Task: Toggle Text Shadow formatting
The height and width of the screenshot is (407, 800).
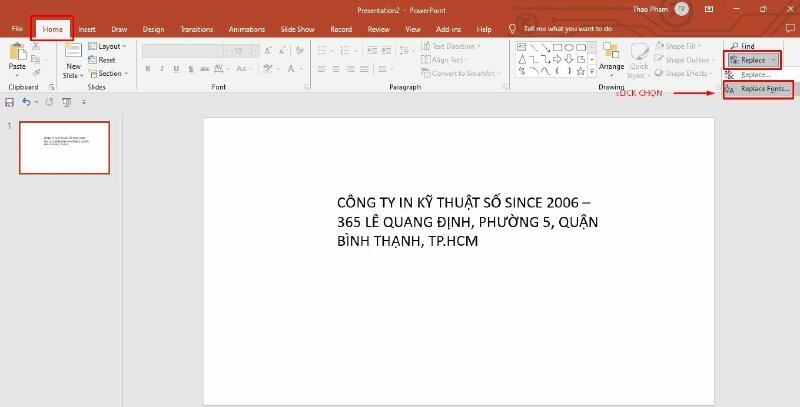Action: 190,69
